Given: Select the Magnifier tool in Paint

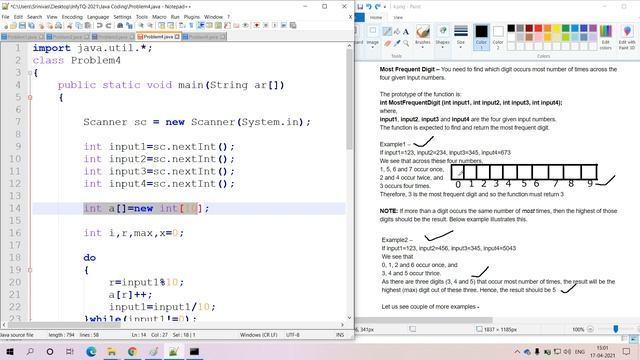Looking at the screenshot, I should (x=406, y=43).
